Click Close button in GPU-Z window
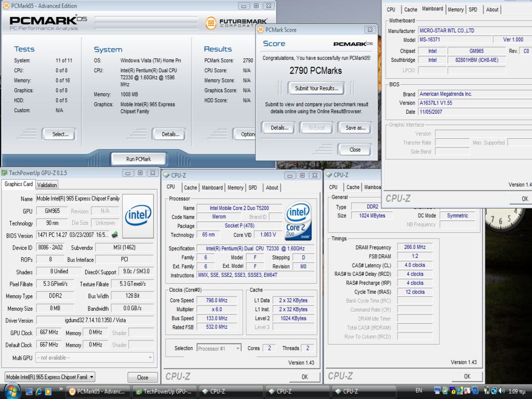The image size is (532, 399). (142, 377)
